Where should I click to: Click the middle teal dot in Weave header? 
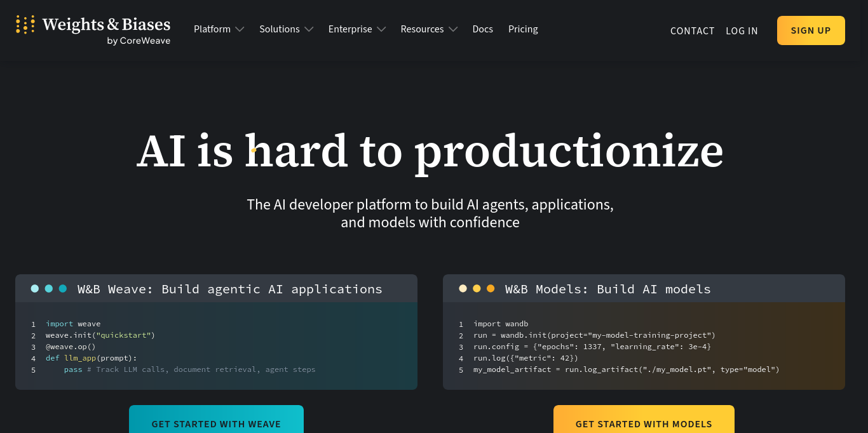(x=49, y=288)
